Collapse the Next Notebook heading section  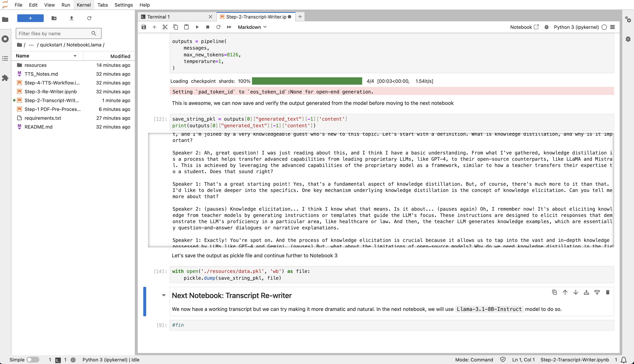(164, 295)
